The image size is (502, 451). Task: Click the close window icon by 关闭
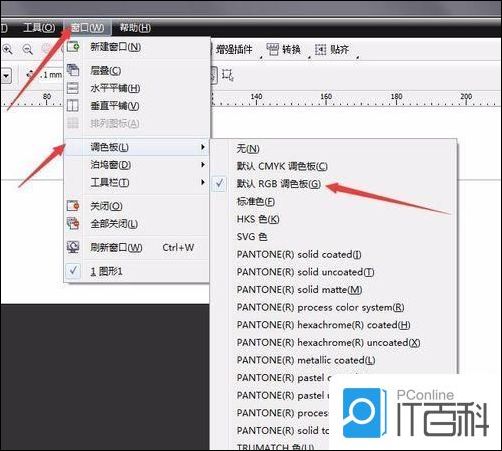pyautogui.click(x=73, y=206)
